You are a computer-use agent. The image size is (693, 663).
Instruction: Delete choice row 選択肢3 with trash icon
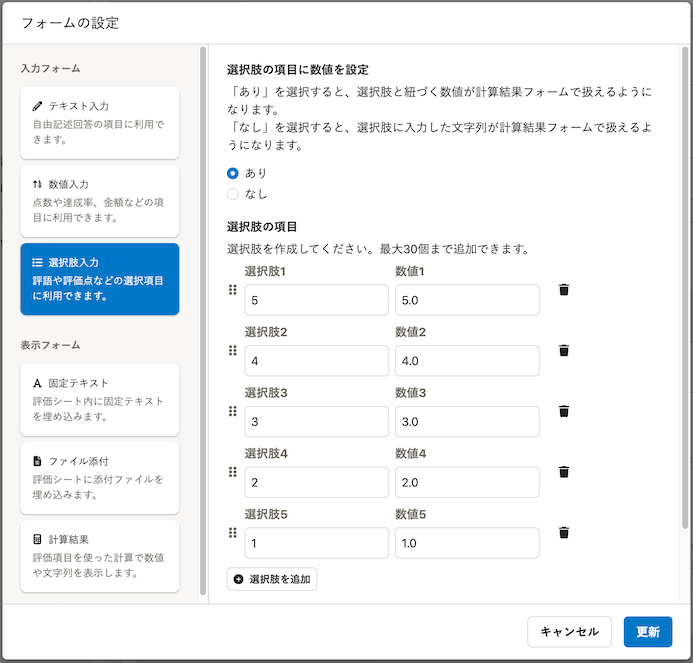564,411
